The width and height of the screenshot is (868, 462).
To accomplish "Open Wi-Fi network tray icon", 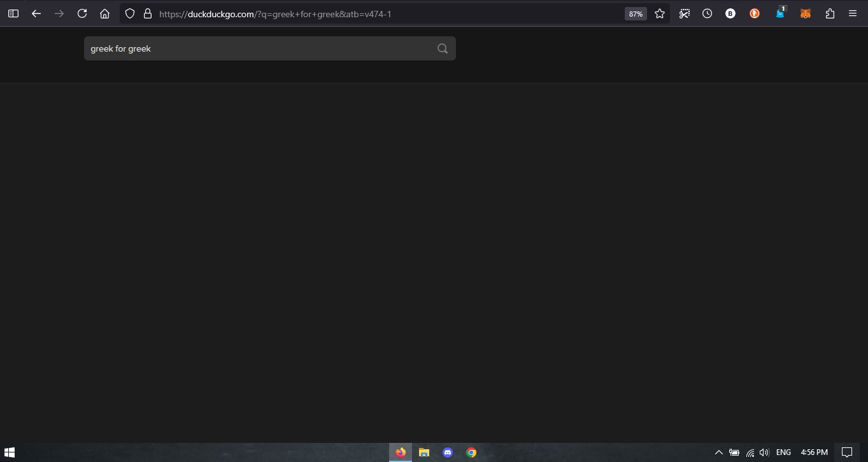I will [x=750, y=452].
